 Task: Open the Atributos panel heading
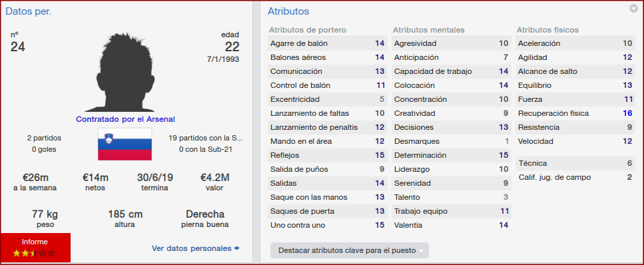pos(288,11)
